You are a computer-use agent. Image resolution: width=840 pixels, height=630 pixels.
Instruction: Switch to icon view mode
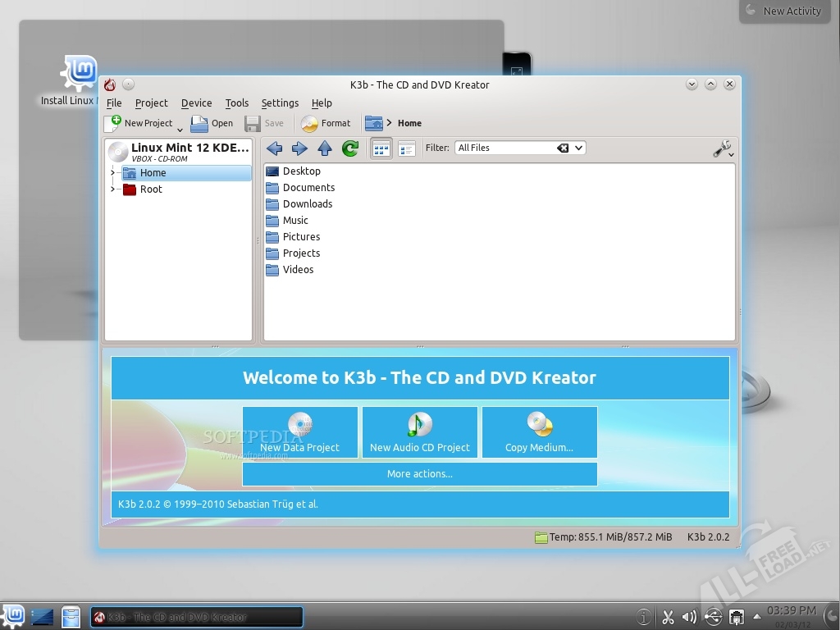(x=381, y=148)
